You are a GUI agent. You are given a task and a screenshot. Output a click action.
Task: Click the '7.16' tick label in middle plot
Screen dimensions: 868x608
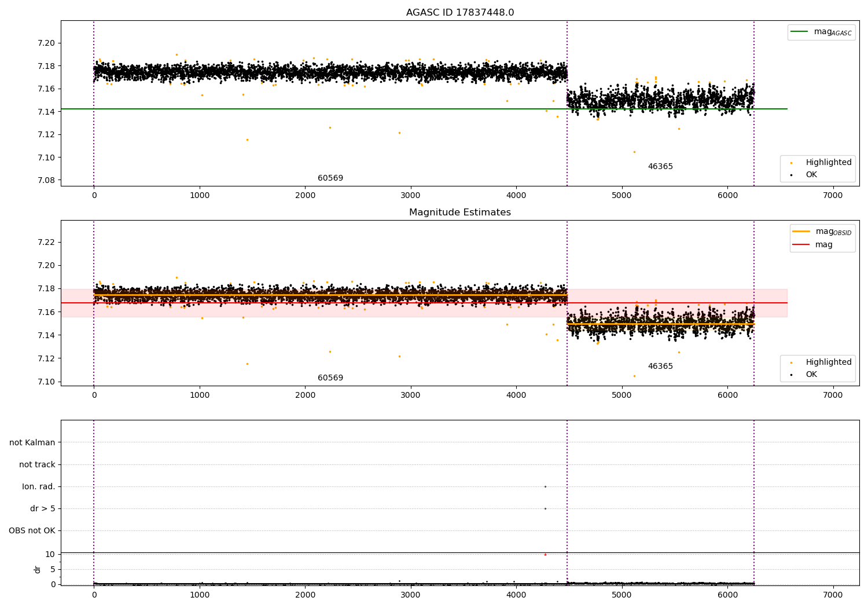click(x=46, y=312)
